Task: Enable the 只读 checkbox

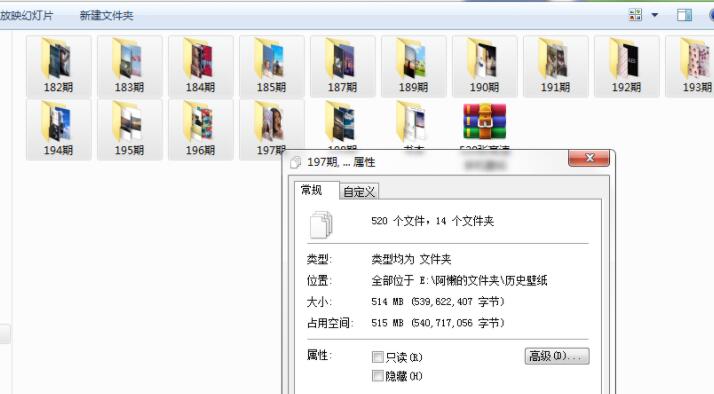Action: (377, 357)
